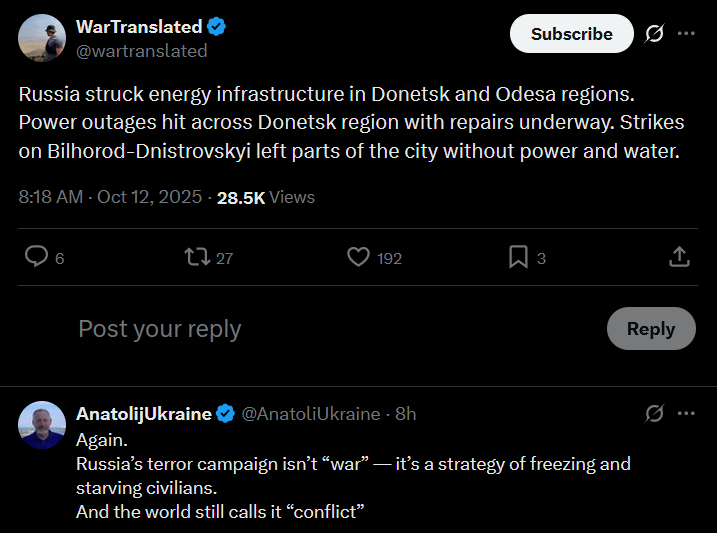The image size is (717, 533).
Task: Click Grok icon on AnatolijUkraine's reply
Action: click(x=654, y=413)
